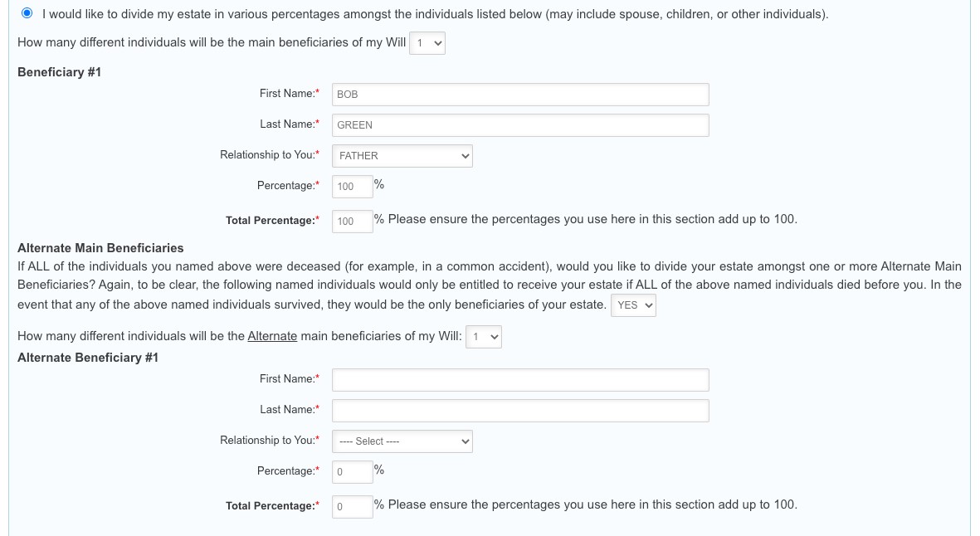Expand the alternate beneficiaries count dropdown
The image size is (980, 536).
pos(484,337)
